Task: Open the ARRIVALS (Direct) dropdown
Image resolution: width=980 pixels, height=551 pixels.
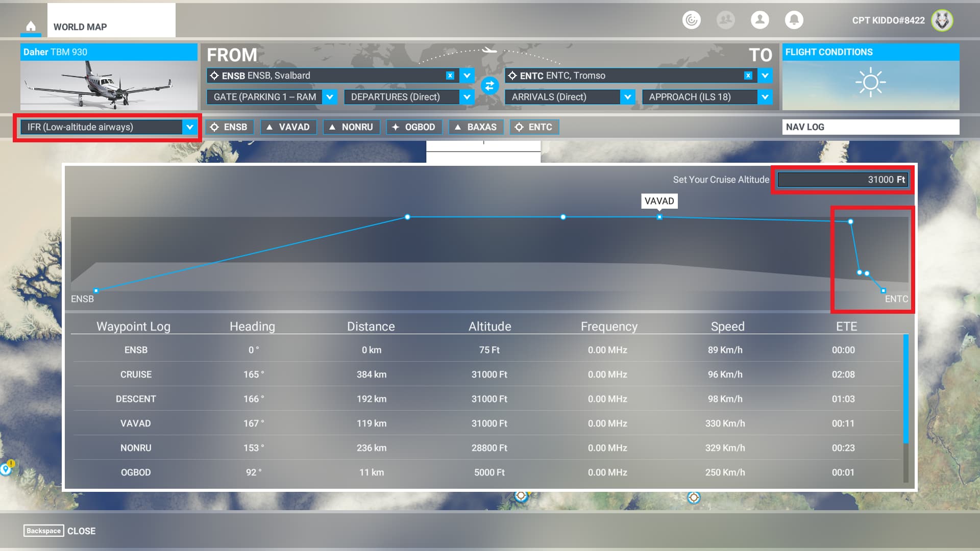Action: coord(627,97)
